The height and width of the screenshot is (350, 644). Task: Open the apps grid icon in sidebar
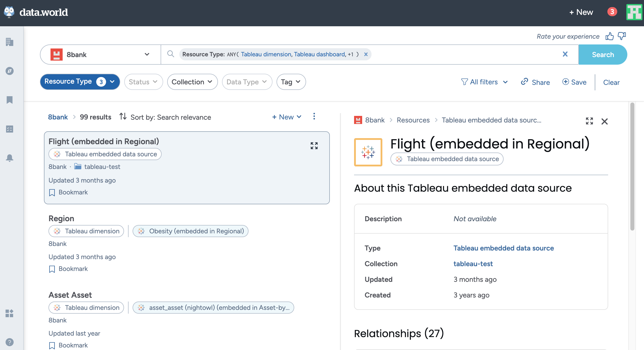click(x=10, y=313)
